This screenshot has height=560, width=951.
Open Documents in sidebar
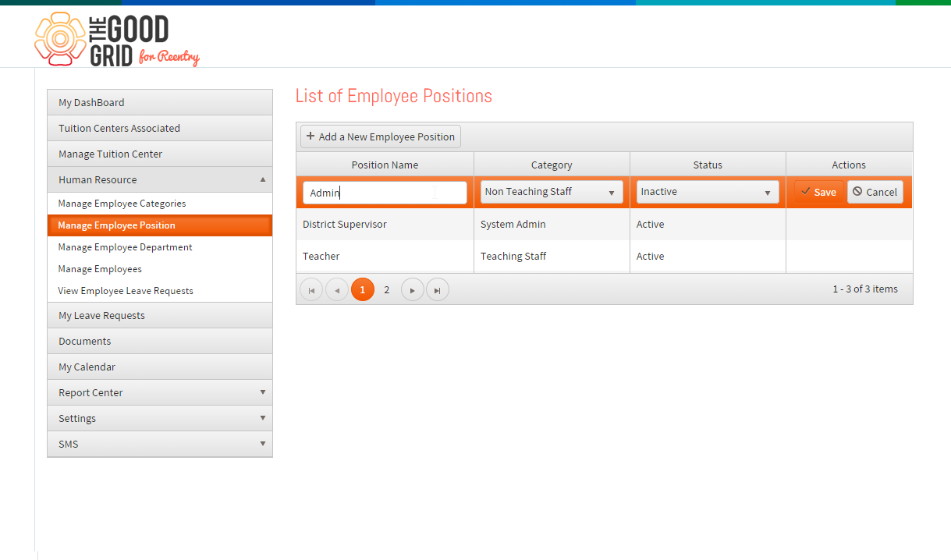[x=160, y=341]
